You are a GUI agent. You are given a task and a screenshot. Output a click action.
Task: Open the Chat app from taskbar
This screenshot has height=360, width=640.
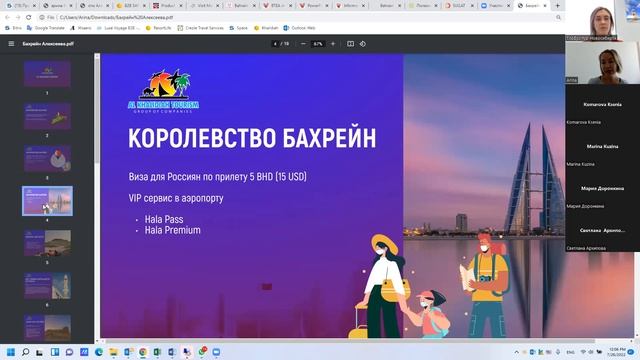pyautogui.click(x=69, y=352)
